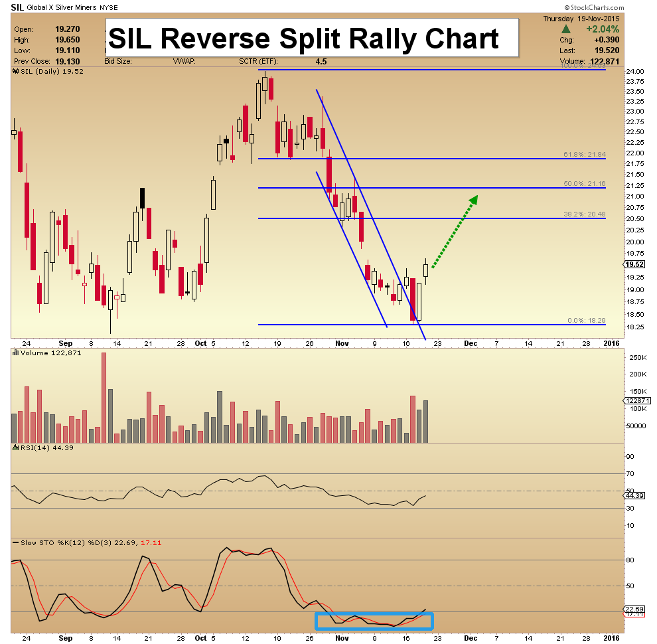657x644 pixels.
Task: Click the green up-triangle change icon
Action: point(566,29)
